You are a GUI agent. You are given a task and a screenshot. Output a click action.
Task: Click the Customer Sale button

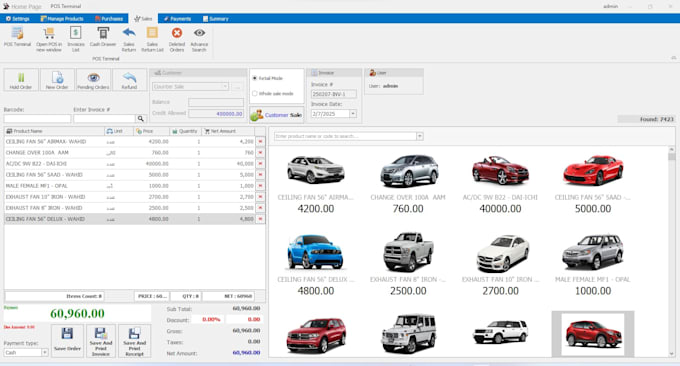tap(277, 115)
